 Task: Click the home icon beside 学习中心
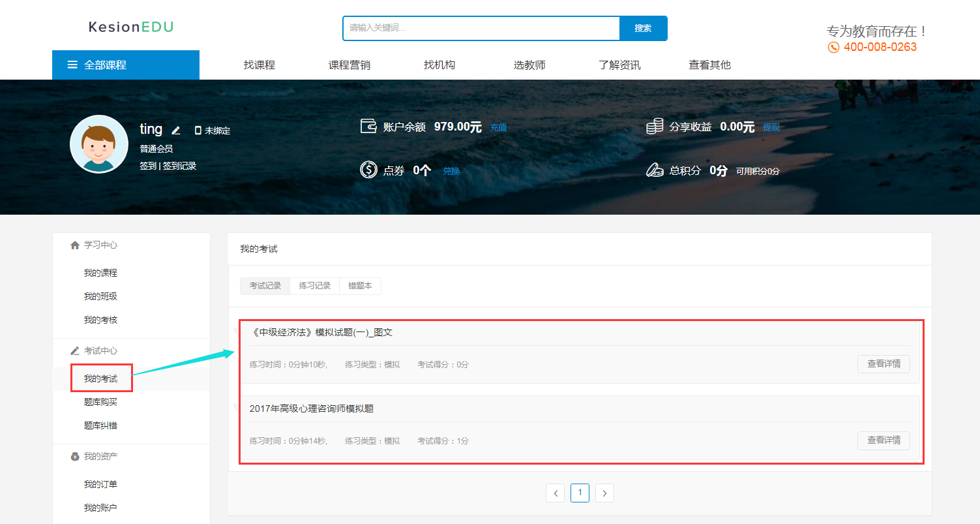tap(74, 245)
